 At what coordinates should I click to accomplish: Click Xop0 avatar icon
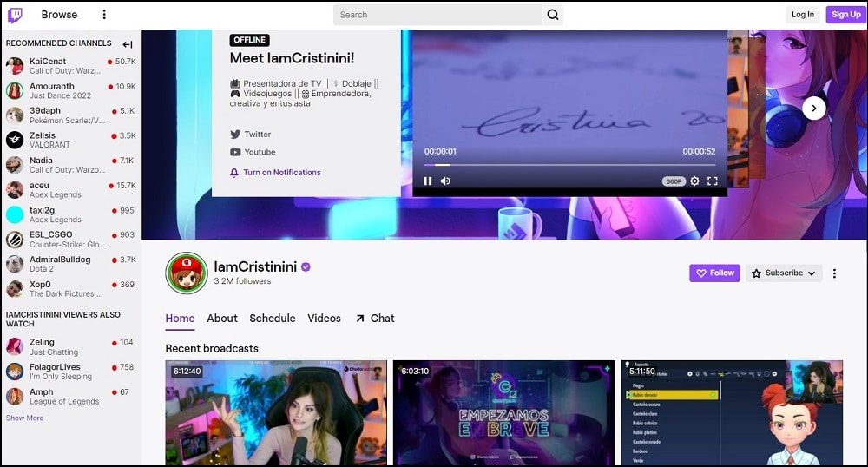click(x=15, y=289)
